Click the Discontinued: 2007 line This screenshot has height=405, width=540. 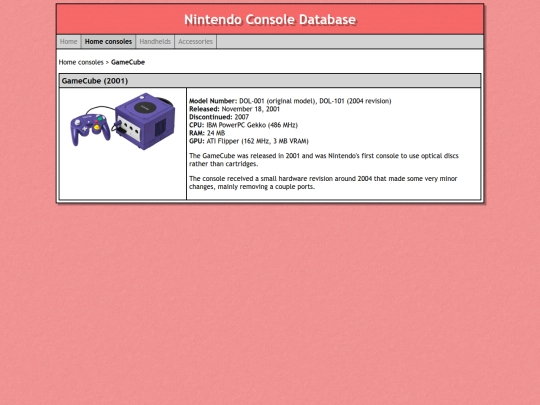click(219, 117)
